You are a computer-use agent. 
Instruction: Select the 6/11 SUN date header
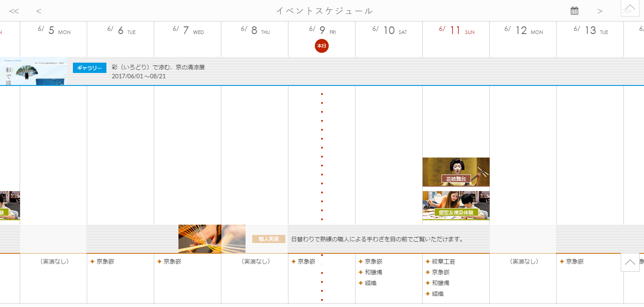click(456, 30)
